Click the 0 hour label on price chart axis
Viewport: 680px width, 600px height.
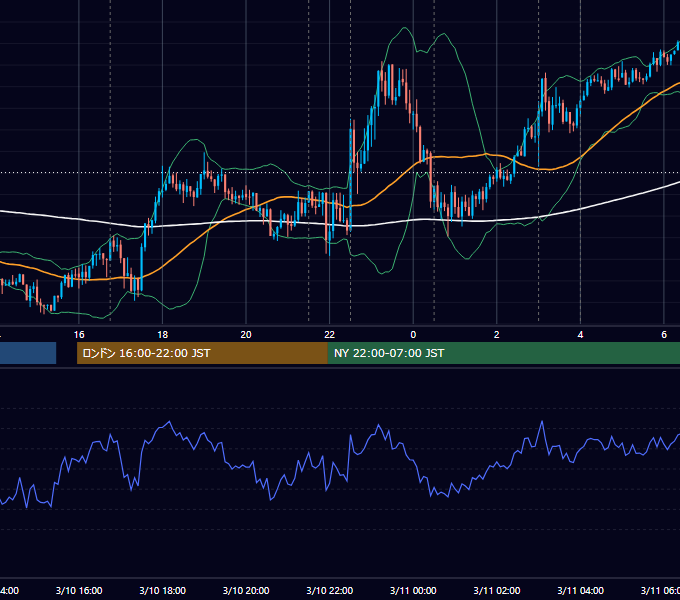413,335
